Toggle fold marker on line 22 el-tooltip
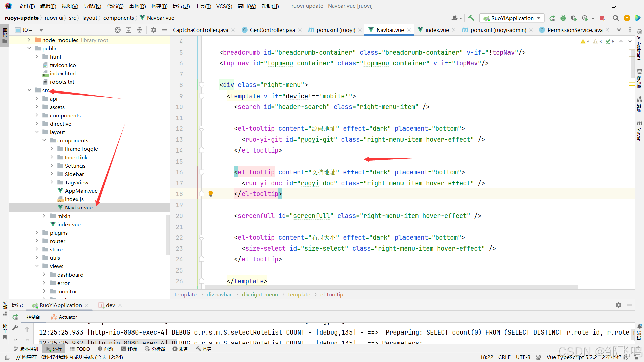Viewport: 644px width, 362px height. click(x=202, y=238)
